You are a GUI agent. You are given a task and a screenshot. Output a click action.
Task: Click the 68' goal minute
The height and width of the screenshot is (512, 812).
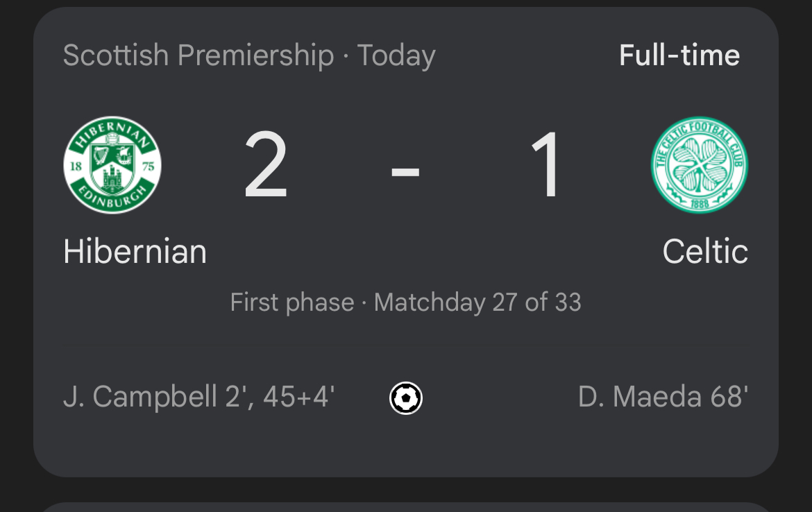coord(729,398)
